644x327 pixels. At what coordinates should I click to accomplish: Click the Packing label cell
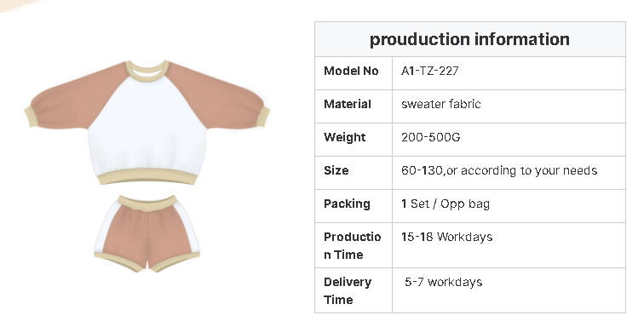354,206
